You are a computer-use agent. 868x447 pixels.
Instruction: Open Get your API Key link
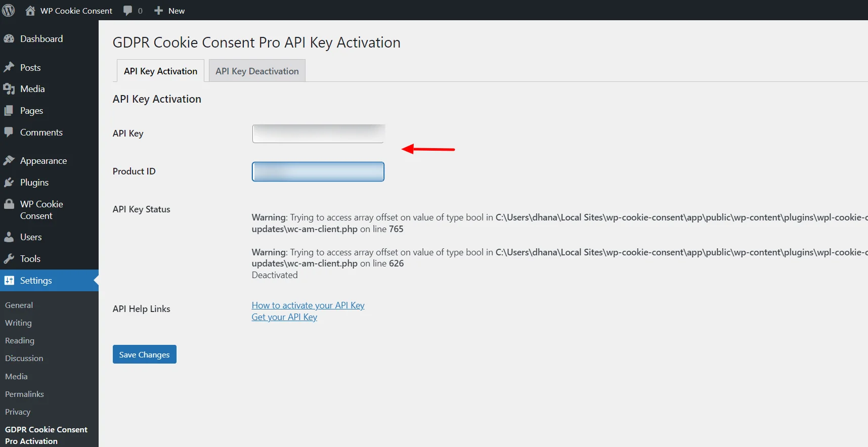284,317
